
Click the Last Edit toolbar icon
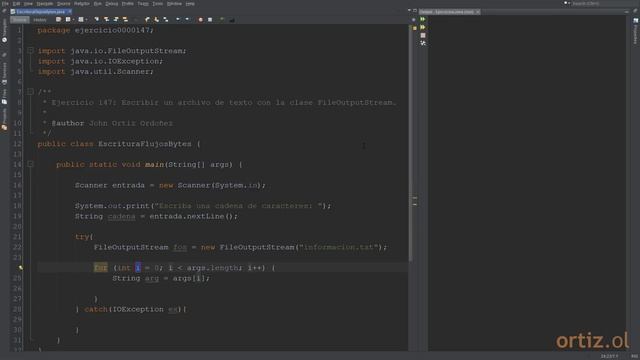point(58,20)
